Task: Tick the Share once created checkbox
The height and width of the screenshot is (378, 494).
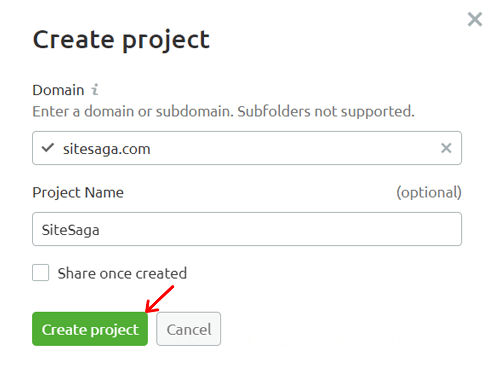Action: click(41, 273)
